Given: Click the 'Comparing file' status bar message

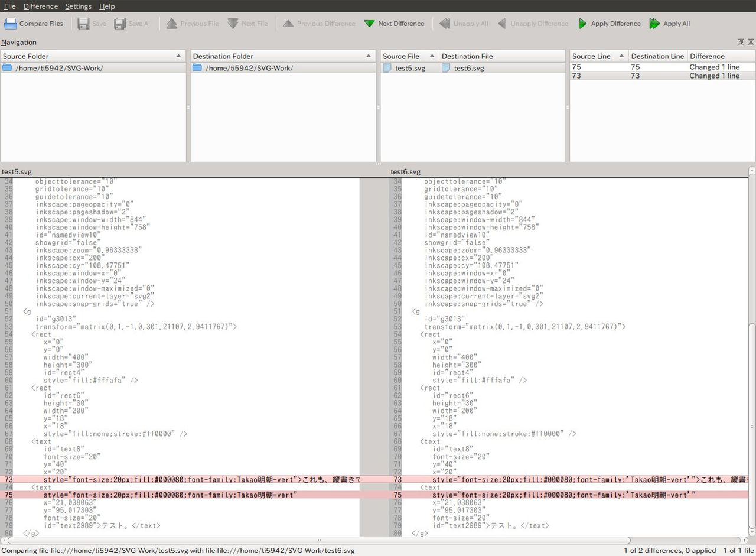Looking at the screenshot, I should tap(178, 551).
